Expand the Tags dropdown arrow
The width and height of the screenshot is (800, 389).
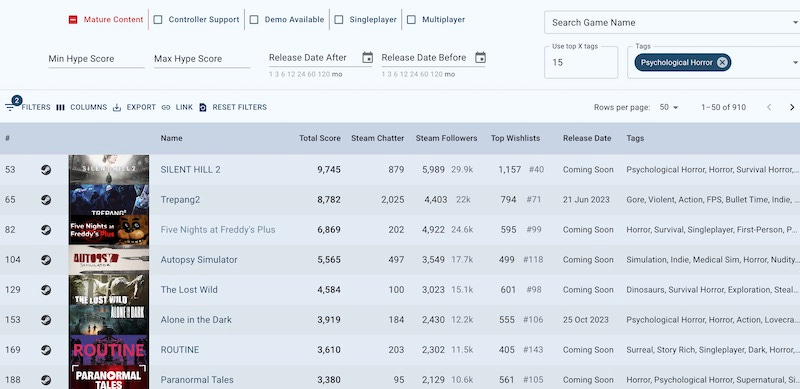point(795,62)
